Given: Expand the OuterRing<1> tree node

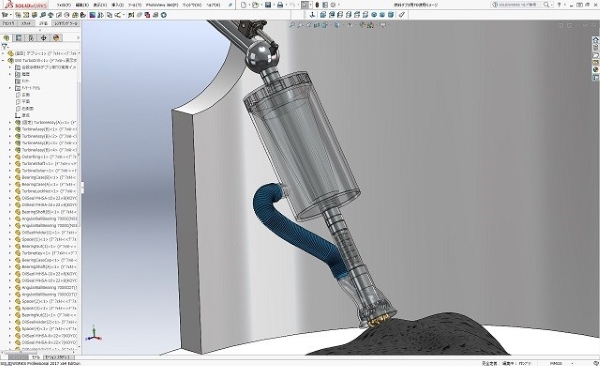Looking at the screenshot, I should (x=10, y=157).
